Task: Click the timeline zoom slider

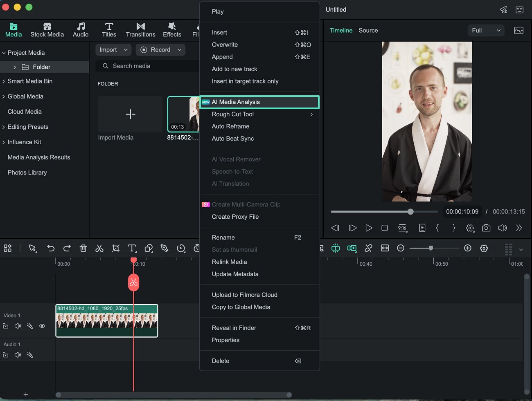Action: [434, 248]
